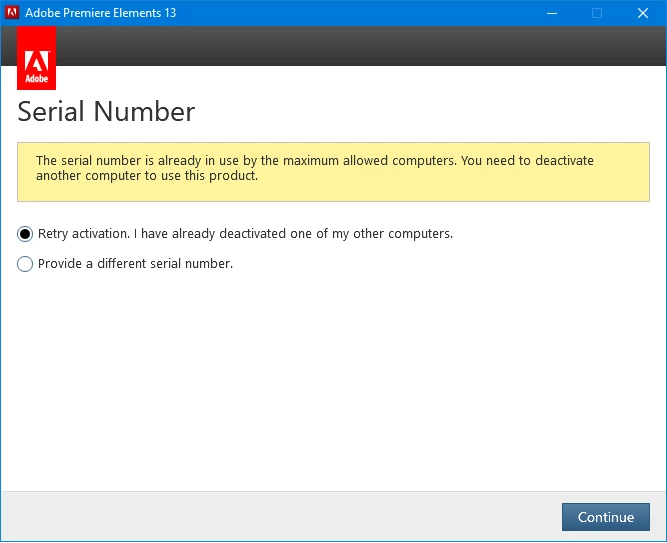
Task: Click the Adobe icon in the title bar
Action: coord(12,12)
